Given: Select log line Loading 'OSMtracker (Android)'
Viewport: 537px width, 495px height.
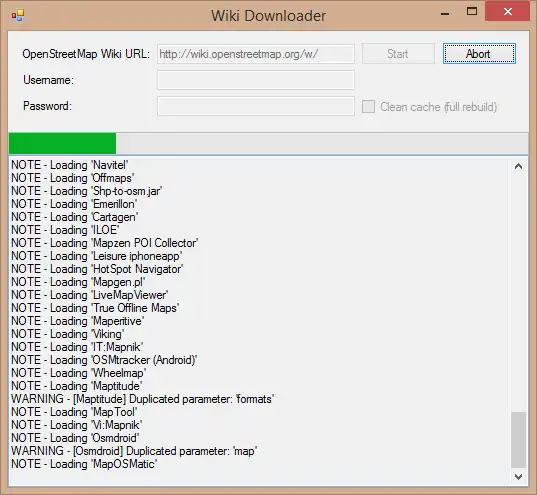Looking at the screenshot, I should 104,360.
